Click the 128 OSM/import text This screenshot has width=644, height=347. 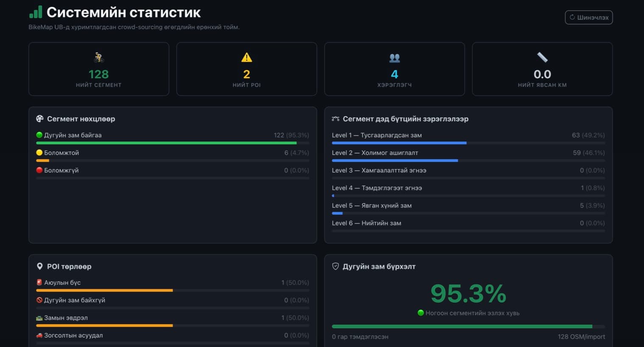point(582,337)
